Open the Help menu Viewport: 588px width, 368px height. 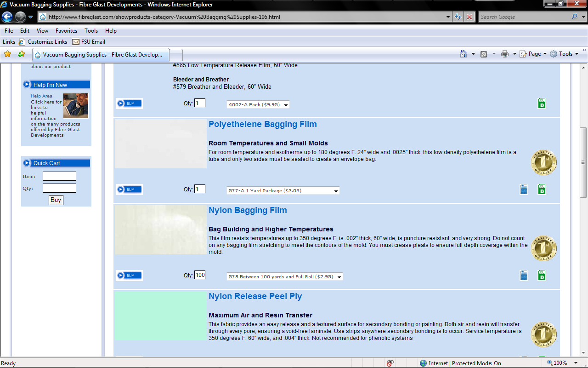pos(111,31)
